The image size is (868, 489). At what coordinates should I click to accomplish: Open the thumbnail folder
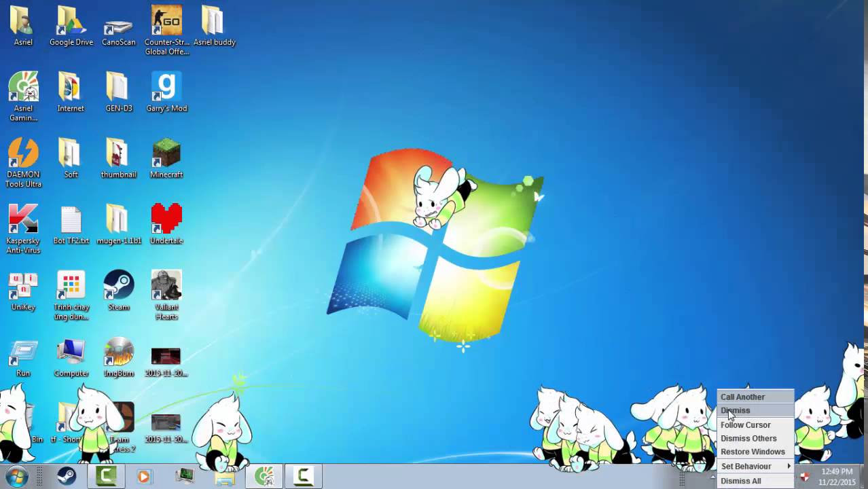pyautogui.click(x=118, y=158)
